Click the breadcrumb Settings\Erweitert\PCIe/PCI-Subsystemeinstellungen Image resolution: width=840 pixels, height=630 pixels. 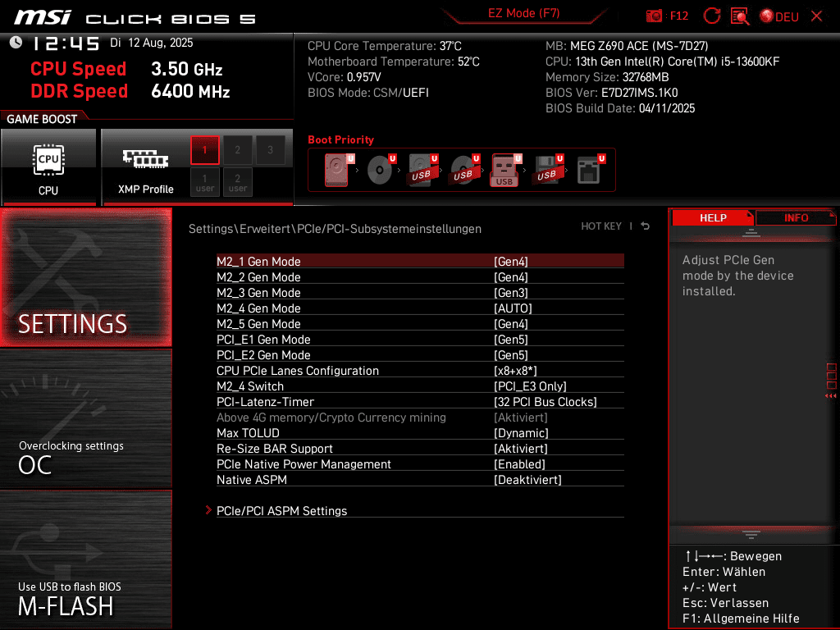click(x=335, y=228)
